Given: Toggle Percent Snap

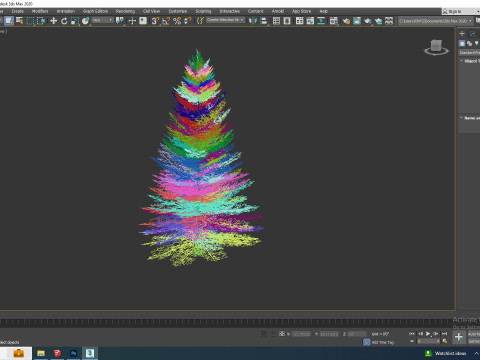Looking at the screenshot, I should click(x=177, y=21).
